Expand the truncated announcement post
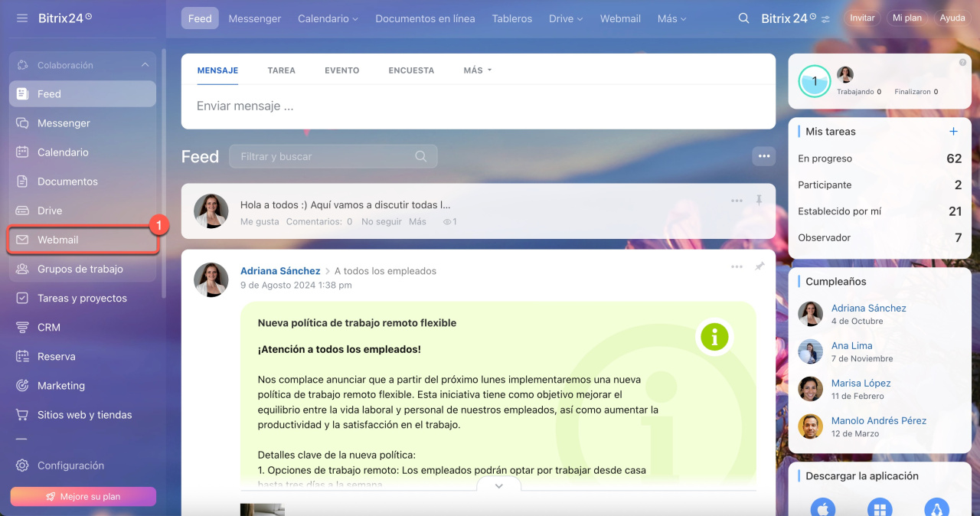Image resolution: width=980 pixels, height=516 pixels. [498, 486]
